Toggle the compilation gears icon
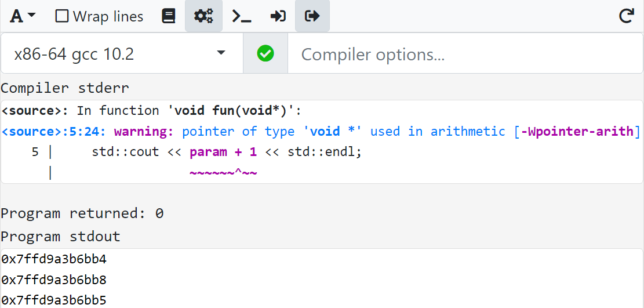The image size is (644, 308). 203,16
